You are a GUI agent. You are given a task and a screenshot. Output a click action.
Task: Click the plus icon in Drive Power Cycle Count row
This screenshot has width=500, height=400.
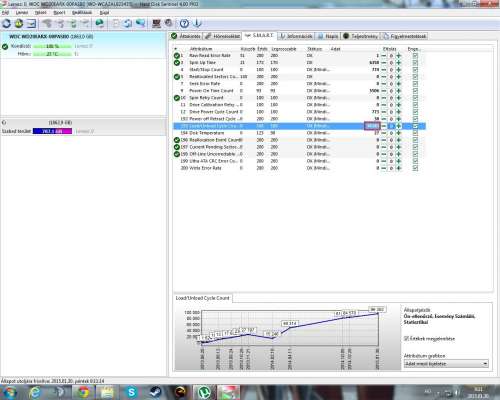(x=398, y=112)
